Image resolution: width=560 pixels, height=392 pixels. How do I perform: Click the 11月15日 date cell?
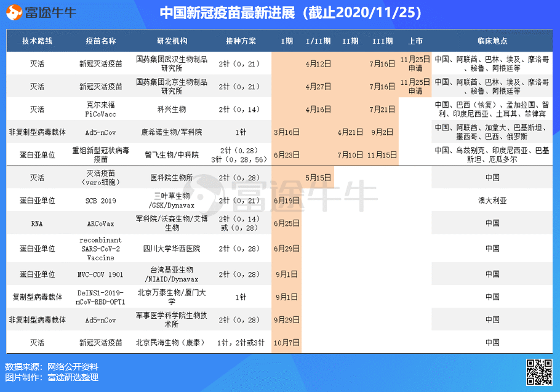[383, 155]
